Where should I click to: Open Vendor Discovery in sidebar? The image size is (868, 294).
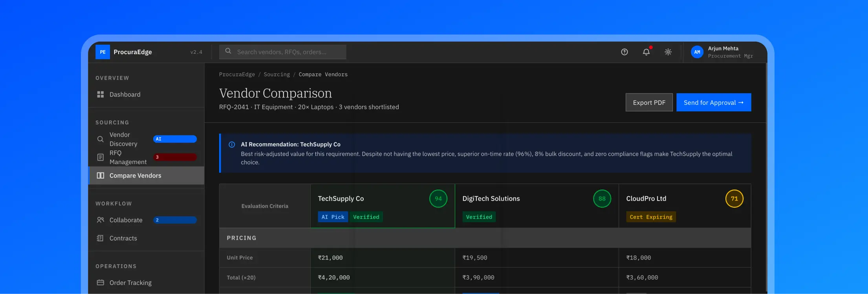tap(146, 139)
